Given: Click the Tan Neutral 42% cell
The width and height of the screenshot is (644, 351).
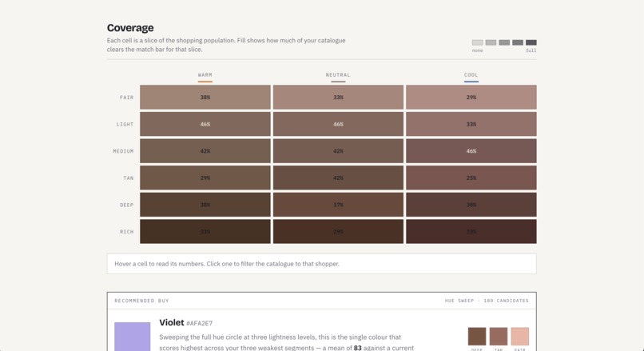Looking at the screenshot, I should click(x=338, y=177).
